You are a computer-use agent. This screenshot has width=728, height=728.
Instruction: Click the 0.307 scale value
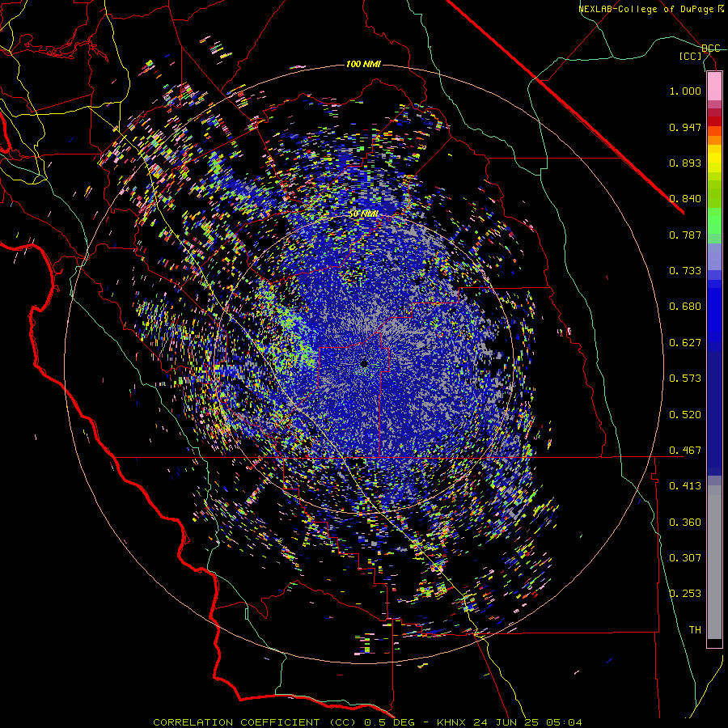685,558
